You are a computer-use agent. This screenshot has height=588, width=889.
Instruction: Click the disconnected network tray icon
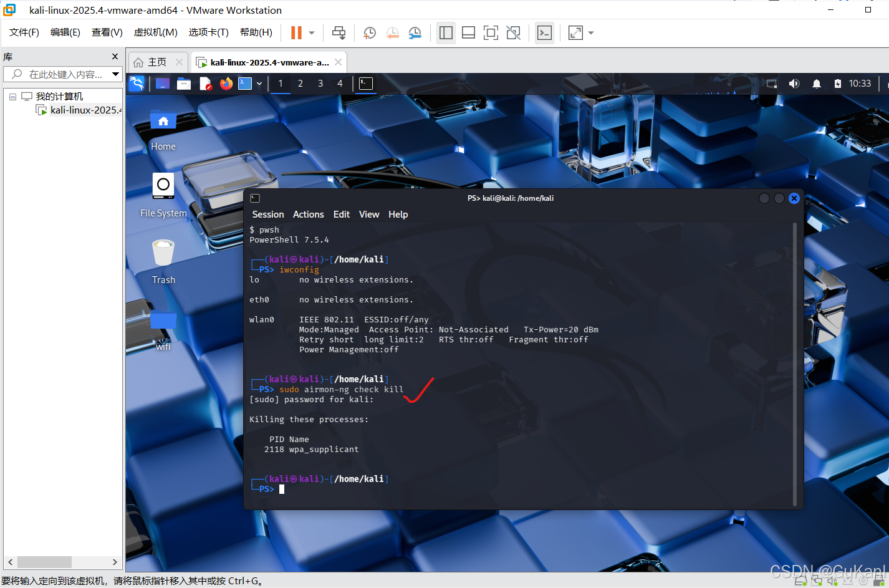coord(772,84)
